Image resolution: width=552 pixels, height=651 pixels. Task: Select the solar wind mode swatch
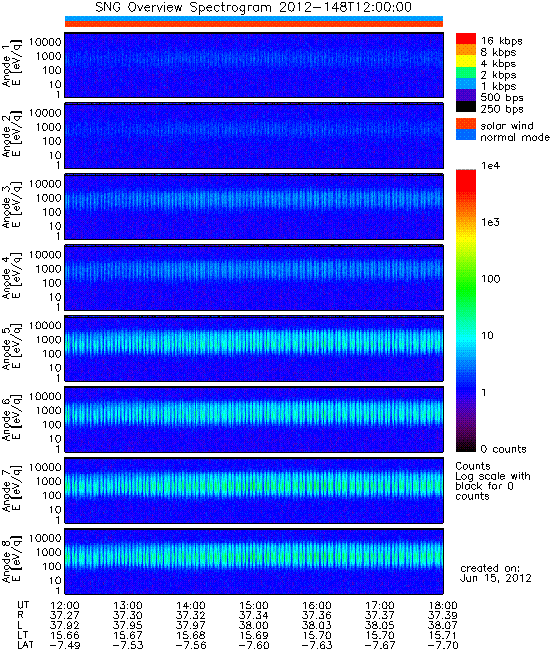pyautogui.click(x=466, y=124)
